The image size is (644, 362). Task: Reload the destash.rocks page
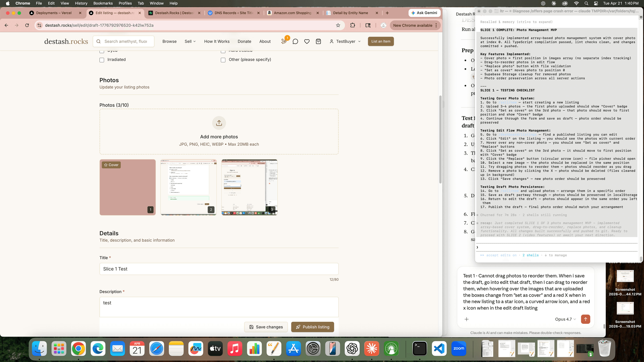(27, 25)
